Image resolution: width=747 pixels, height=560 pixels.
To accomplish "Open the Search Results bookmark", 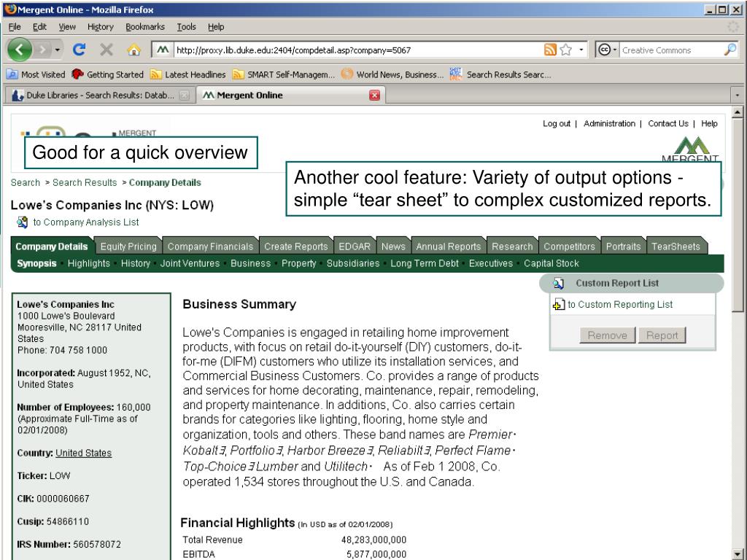I will pyautogui.click(x=500, y=74).
